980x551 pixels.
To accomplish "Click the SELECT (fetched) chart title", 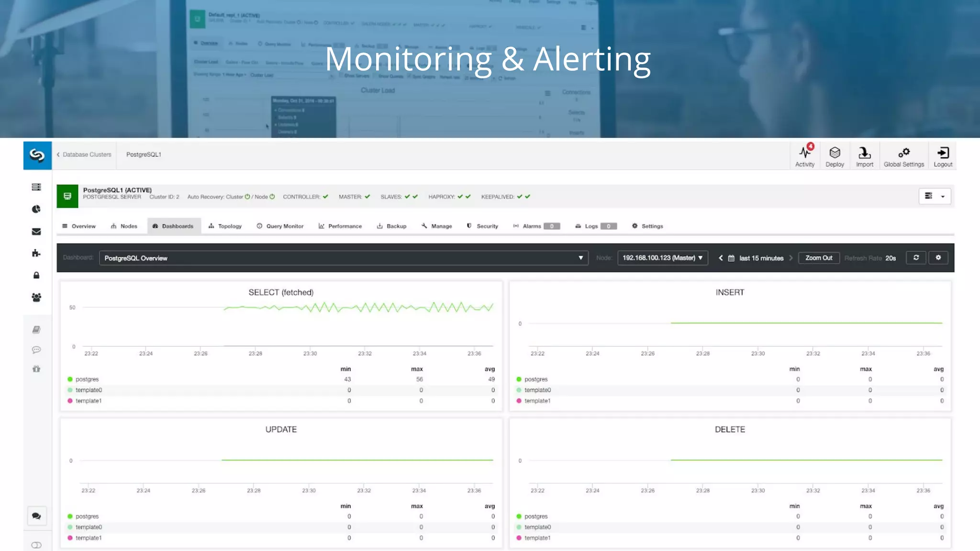I will (281, 292).
